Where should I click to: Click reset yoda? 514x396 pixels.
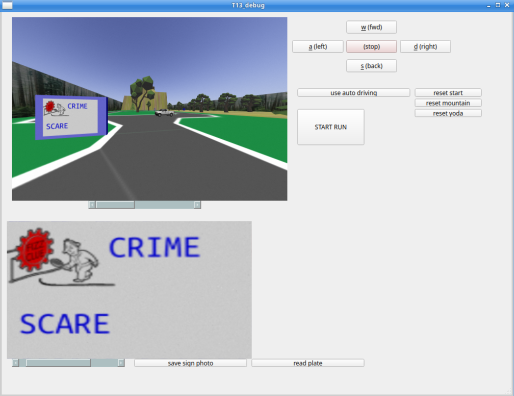pos(448,113)
